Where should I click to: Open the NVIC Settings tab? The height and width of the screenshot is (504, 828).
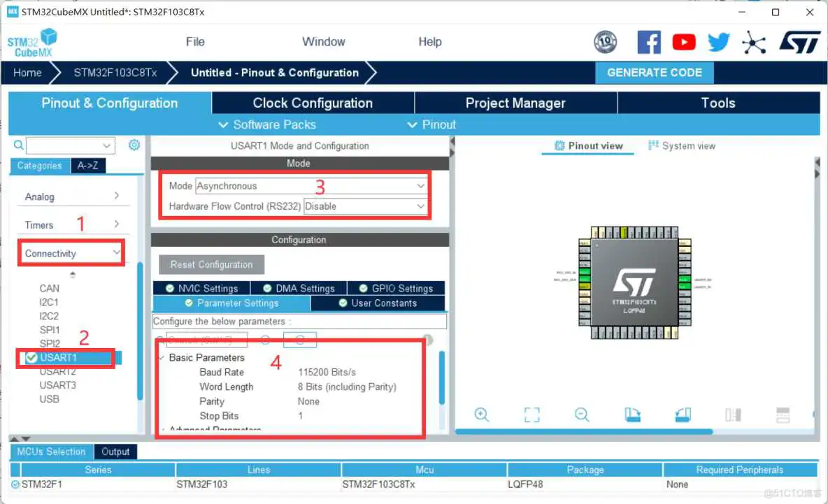click(202, 288)
